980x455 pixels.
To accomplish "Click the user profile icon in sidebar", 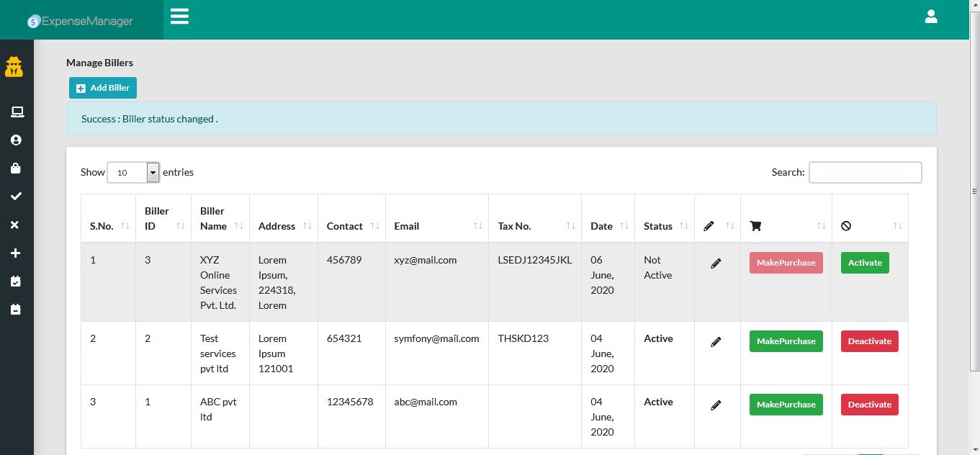I will tap(16, 140).
